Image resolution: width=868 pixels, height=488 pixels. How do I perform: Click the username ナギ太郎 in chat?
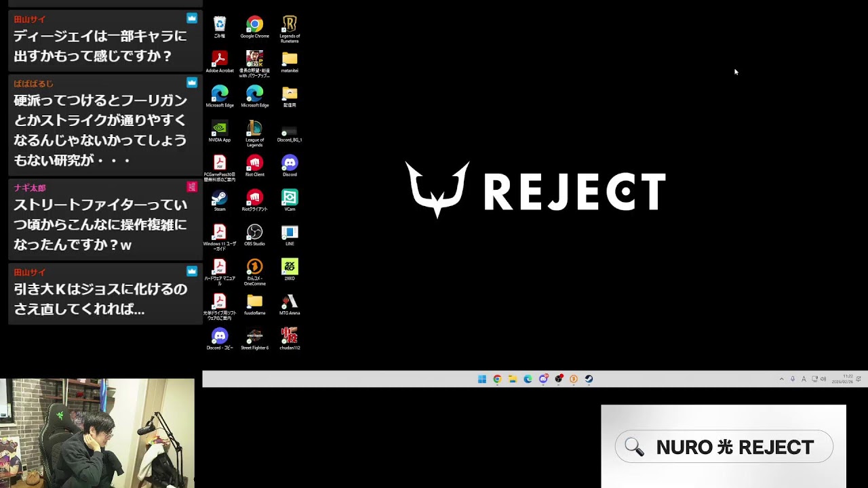pos(30,188)
